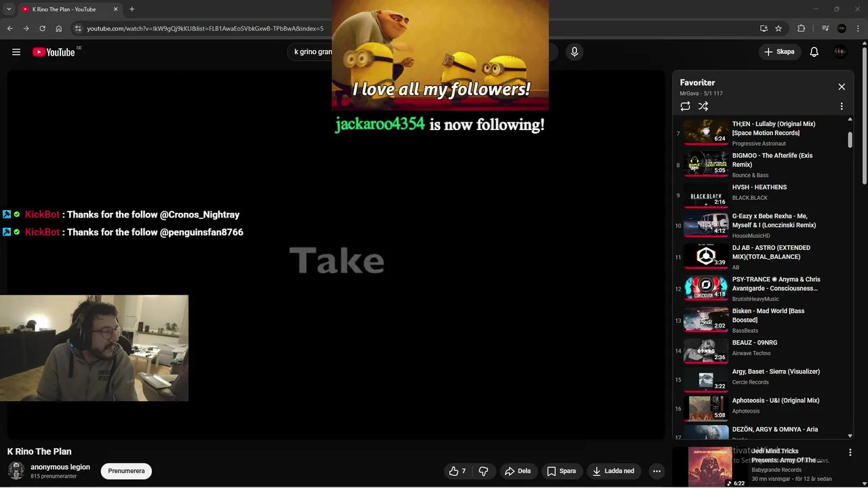Open the anonymous legion channel avatar
The image size is (868, 488).
point(16,470)
